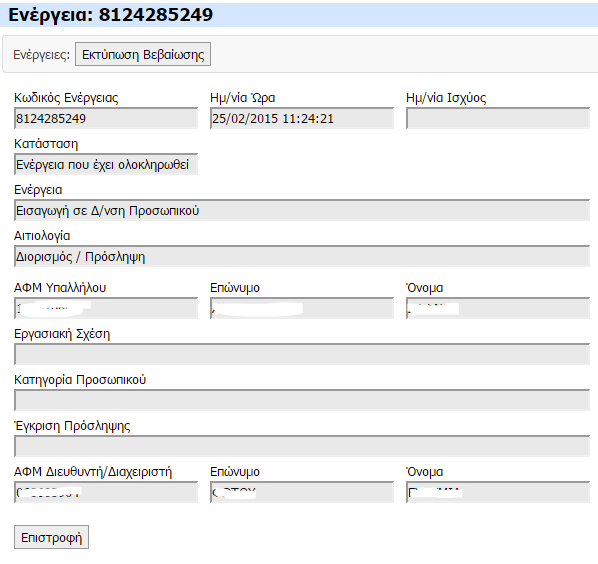Click the Εργασιακή Σχέση label text

tap(62, 334)
